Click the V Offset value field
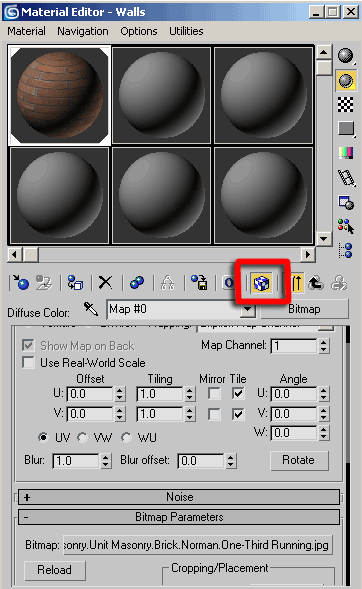Viewport: 362px width, 589px height. click(90, 414)
